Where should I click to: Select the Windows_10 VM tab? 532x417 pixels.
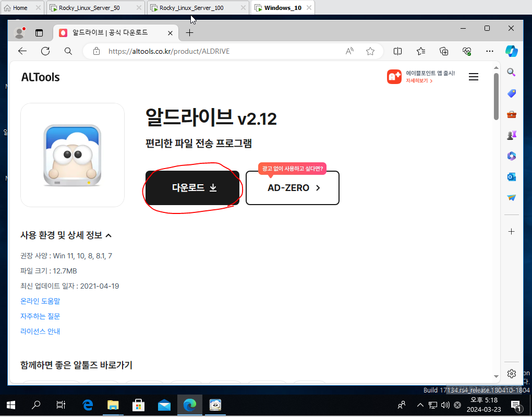point(283,8)
